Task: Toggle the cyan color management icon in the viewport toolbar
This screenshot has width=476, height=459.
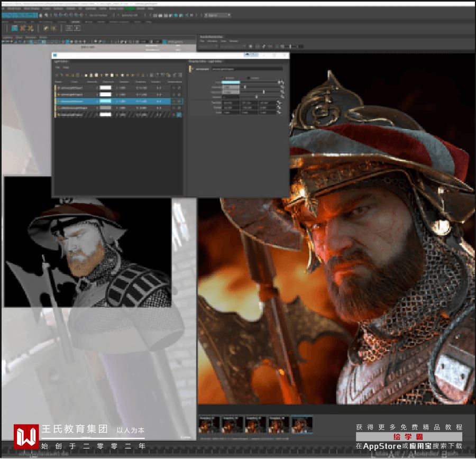Action: (164, 42)
